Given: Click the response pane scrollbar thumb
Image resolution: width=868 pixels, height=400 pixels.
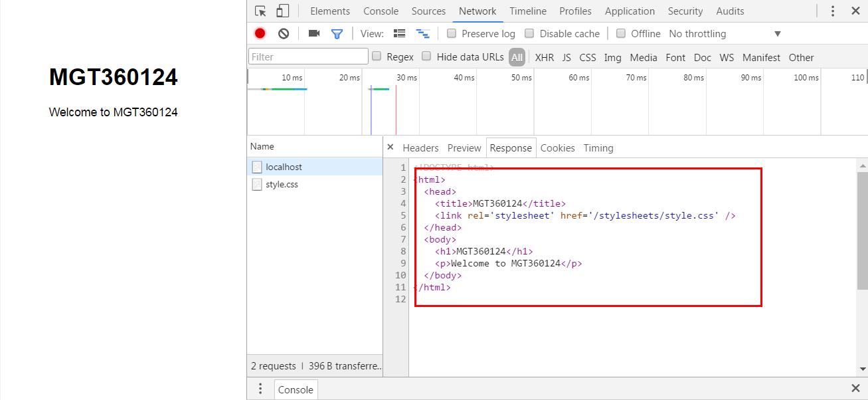Looking at the screenshot, I should click(863, 230).
